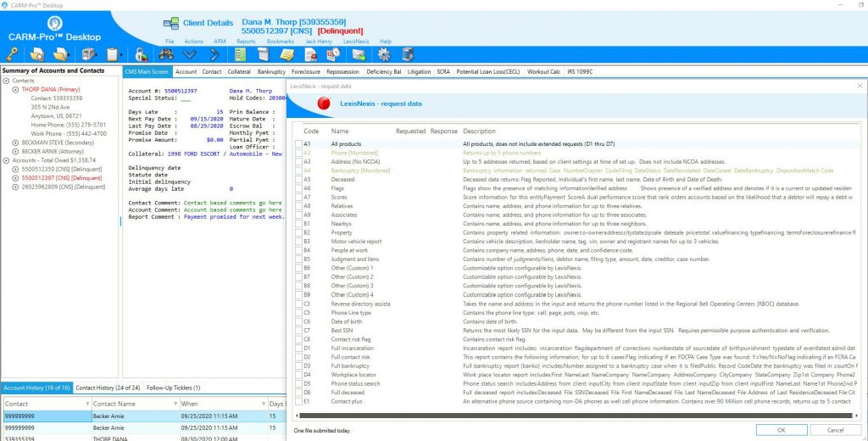Image resolution: width=868 pixels, height=441 pixels.
Task: Click the gear settings toolbar icon
Action: click(x=384, y=54)
